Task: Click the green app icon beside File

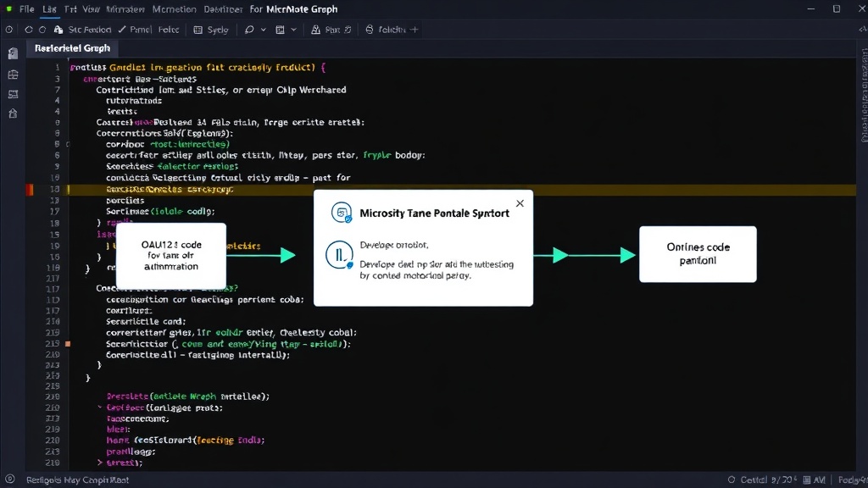Action: click(x=8, y=9)
